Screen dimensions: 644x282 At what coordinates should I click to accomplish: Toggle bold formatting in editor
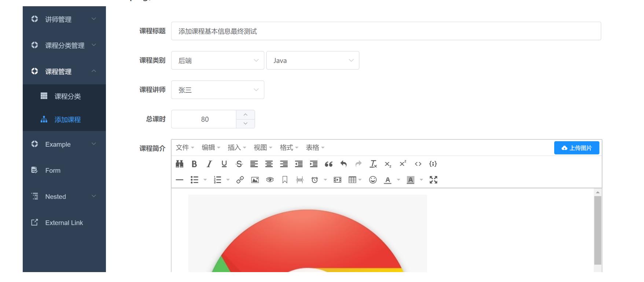coord(194,164)
